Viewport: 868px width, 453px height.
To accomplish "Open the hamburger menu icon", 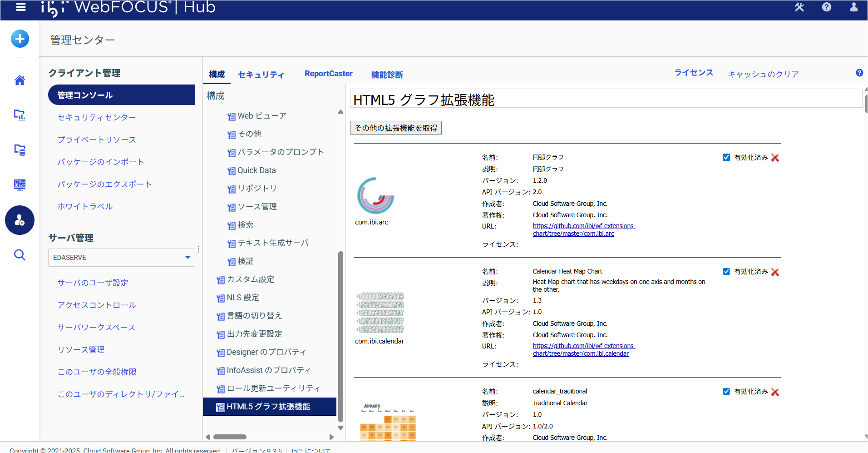I will (x=21, y=7).
